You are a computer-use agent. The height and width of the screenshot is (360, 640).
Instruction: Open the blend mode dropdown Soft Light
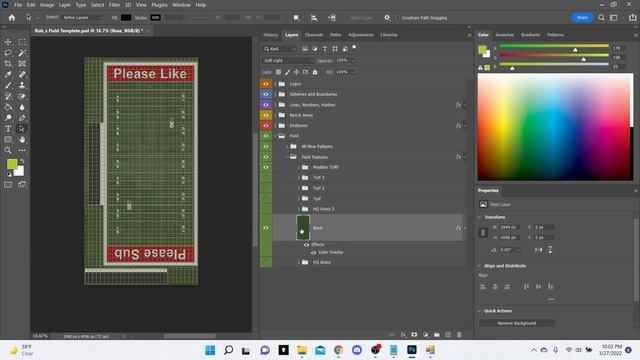click(288, 60)
